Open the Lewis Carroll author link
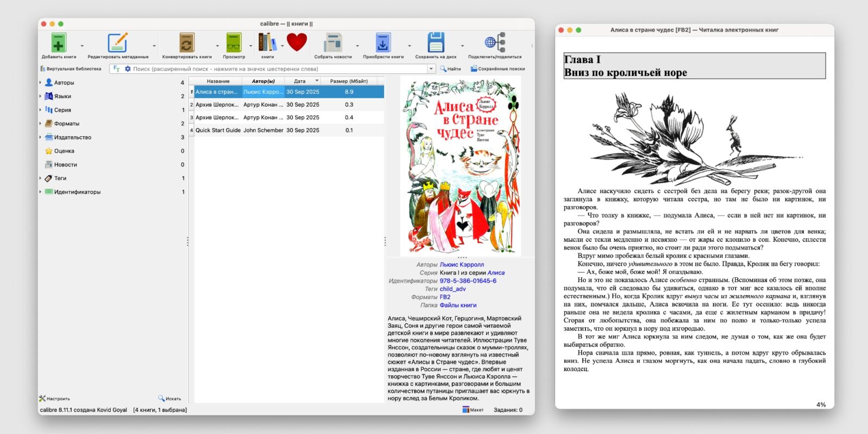The width and height of the screenshot is (868, 434). click(x=462, y=265)
